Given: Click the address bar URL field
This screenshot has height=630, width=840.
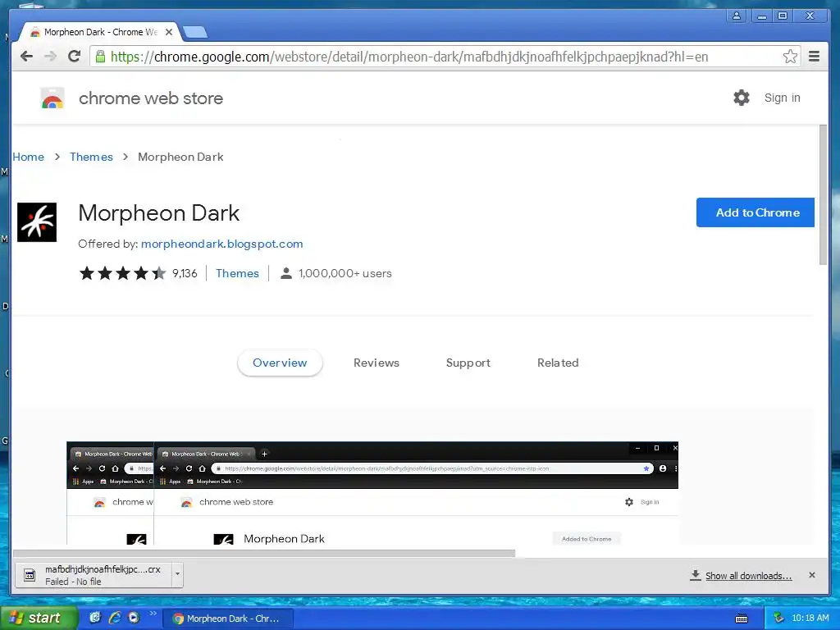Looking at the screenshot, I should click(x=445, y=57).
